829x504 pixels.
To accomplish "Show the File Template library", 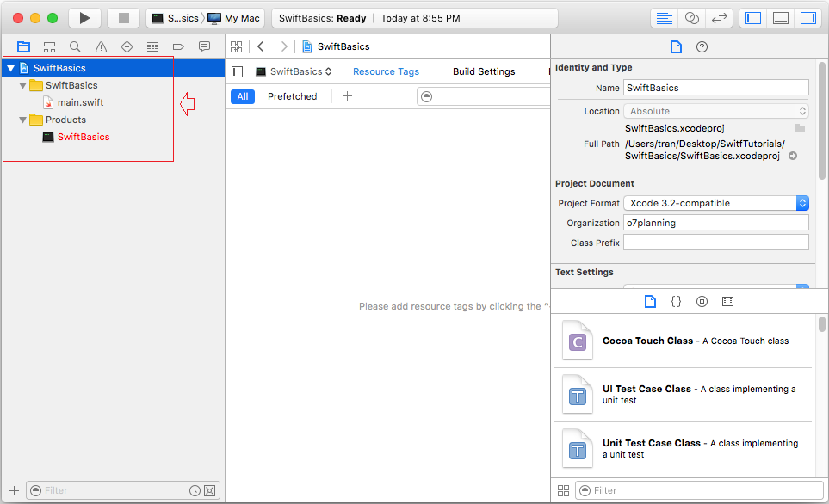I will [x=650, y=302].
